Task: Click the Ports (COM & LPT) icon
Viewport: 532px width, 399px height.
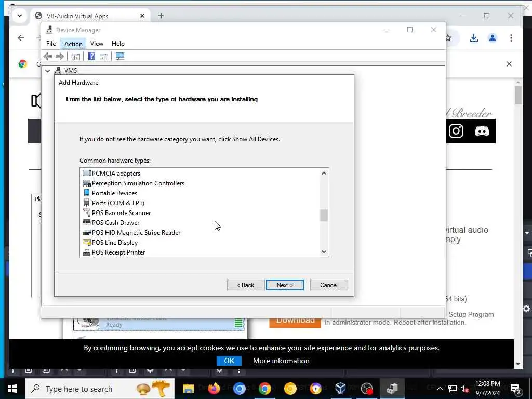Action: coord(87,203)
